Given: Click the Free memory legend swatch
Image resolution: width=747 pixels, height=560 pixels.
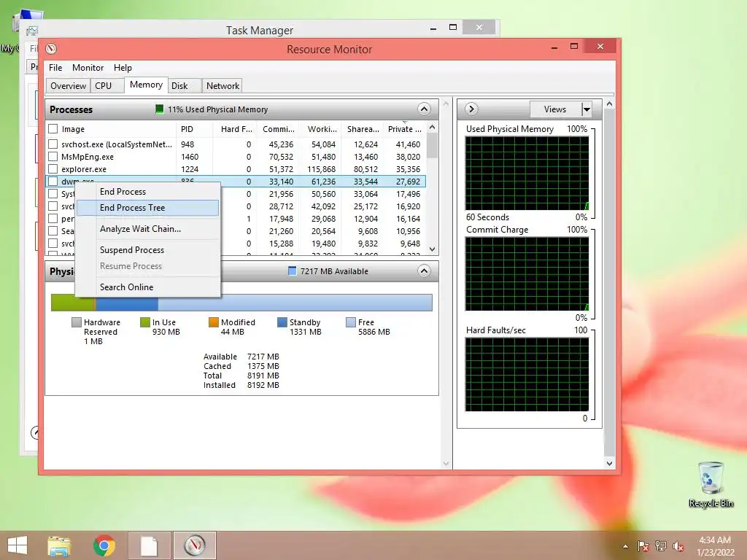Looking at the screenshot, I should point(351,322).
